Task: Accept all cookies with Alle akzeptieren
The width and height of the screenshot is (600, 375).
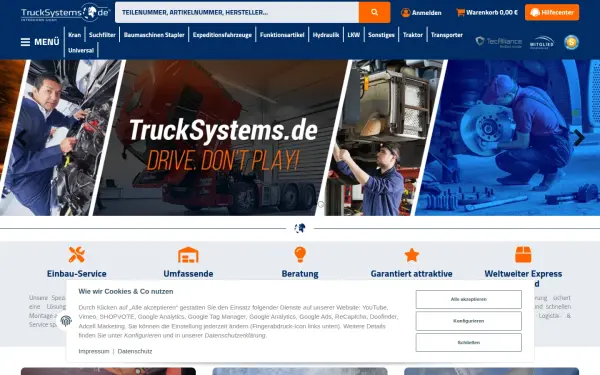Action: [x=468, y=299]
